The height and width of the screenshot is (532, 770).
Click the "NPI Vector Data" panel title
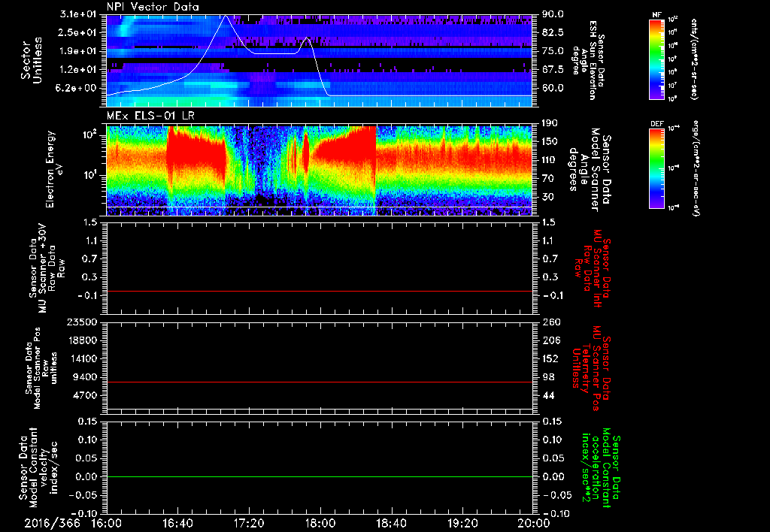pyautogui.click(x=153, y=7)
